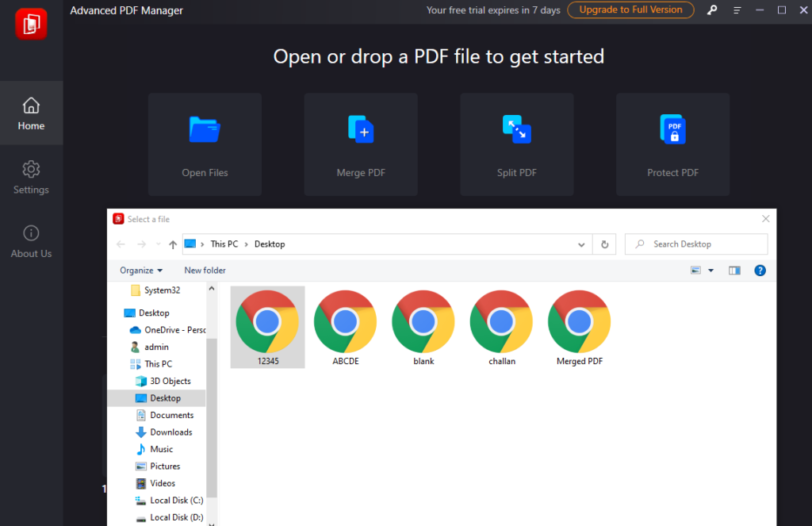Screen dimensions: 812x526
Task: Select the 12345 file
Action: pyautogui.click(x=268, y=328)
